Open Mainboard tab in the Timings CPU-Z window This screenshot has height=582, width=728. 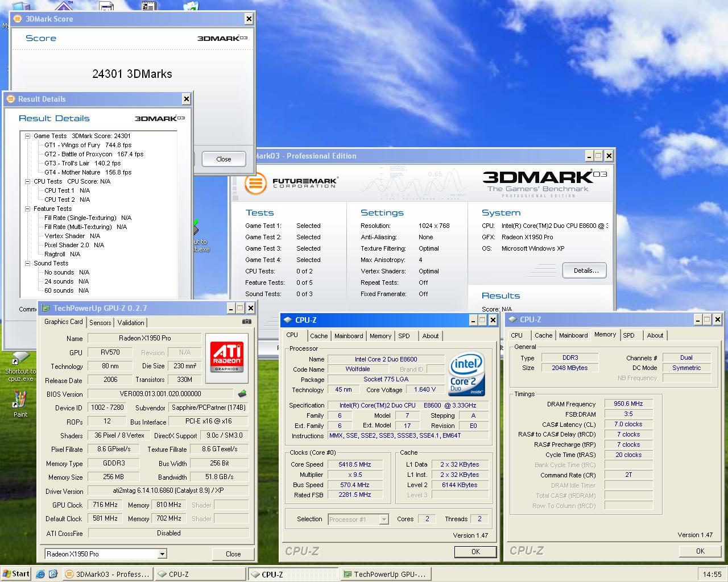[x=573, y=335]
